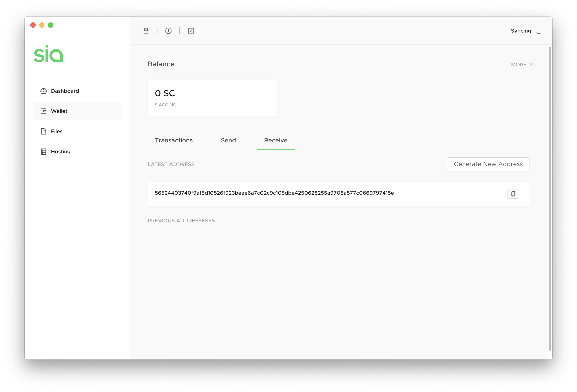Click Generate New Address button

point(488,164)
